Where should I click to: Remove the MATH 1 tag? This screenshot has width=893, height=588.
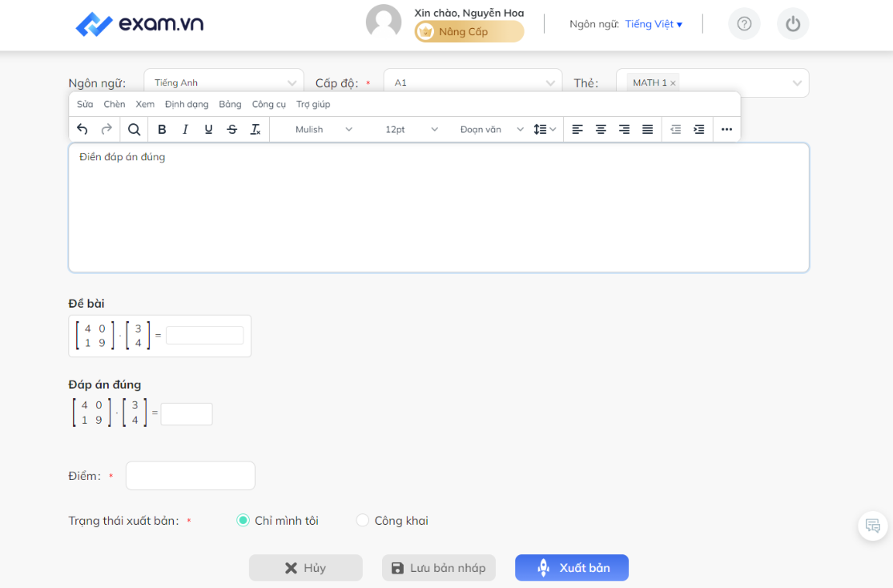[674, 83]
